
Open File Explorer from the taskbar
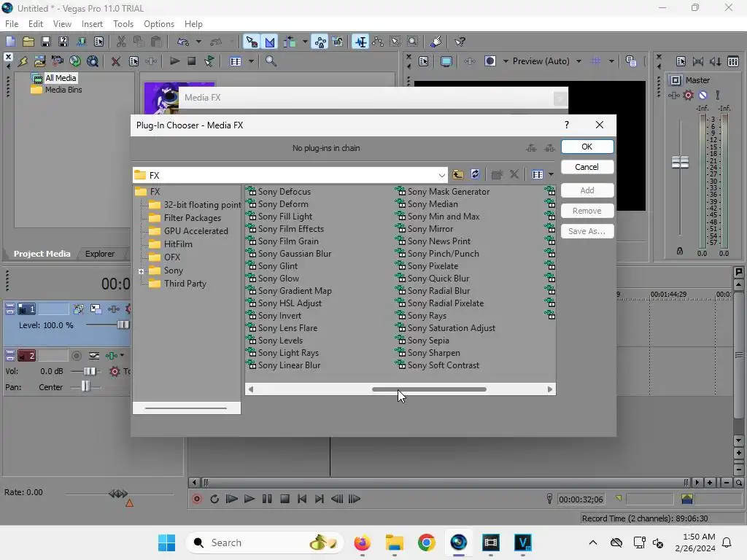[x=395, y=542]
